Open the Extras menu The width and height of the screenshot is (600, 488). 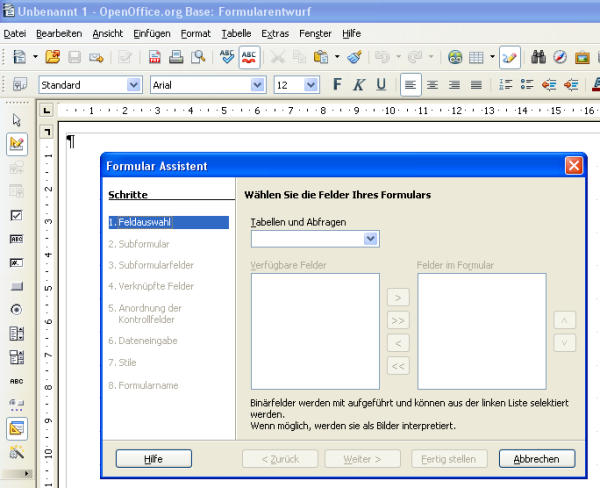274,33
